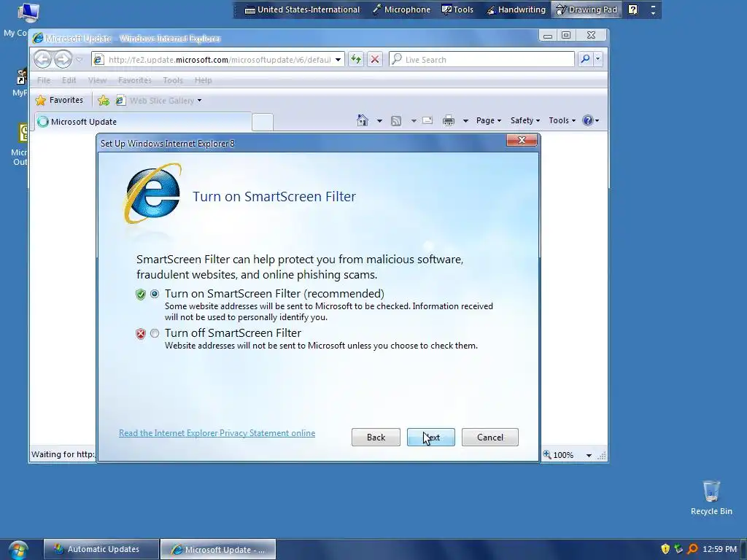Click yellow security shield tray icon

point(665,549)
